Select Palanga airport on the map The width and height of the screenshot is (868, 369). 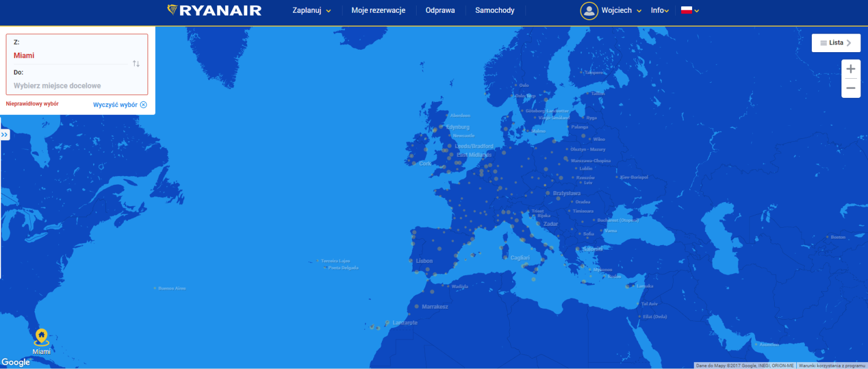click(579, 126)
